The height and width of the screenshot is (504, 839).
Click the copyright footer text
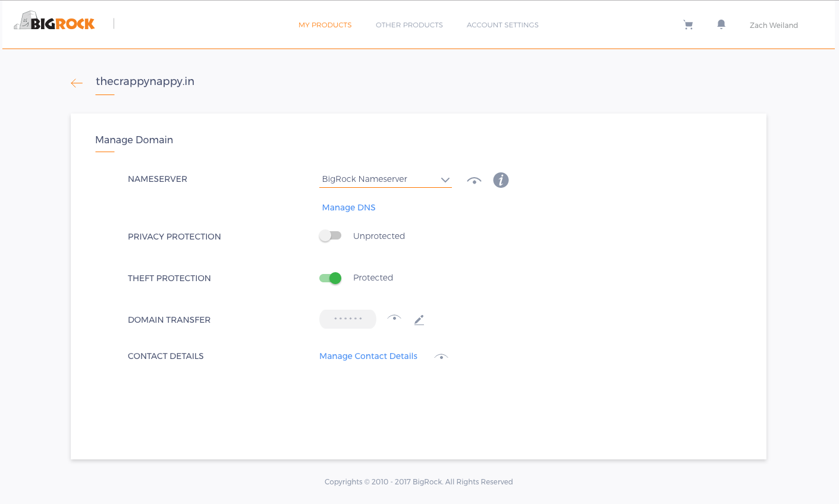(419, 482)
